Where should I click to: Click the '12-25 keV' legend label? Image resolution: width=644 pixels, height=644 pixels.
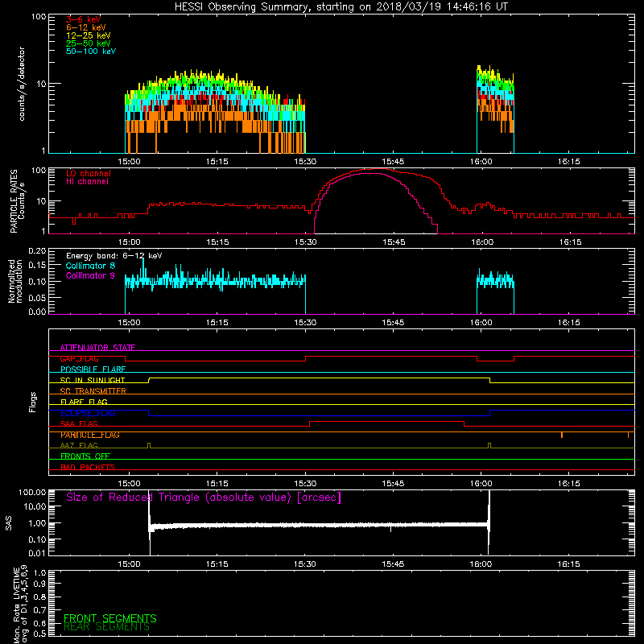click(89, 35)
